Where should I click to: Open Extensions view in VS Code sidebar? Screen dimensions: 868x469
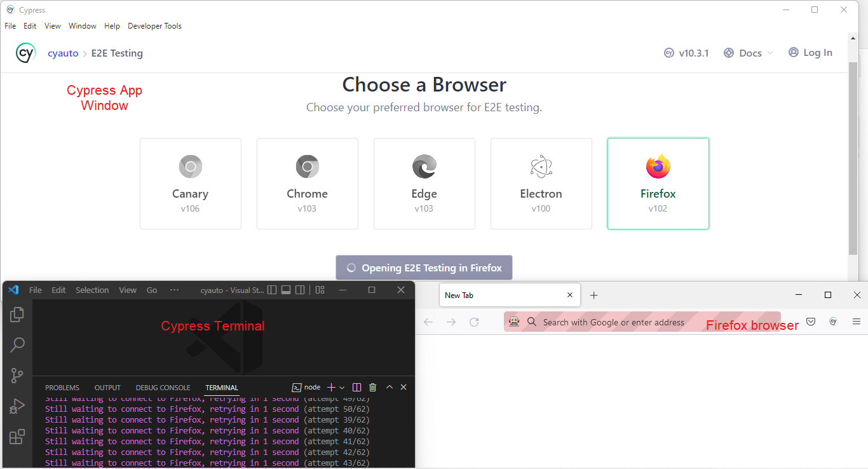click(x=17, y=437)
